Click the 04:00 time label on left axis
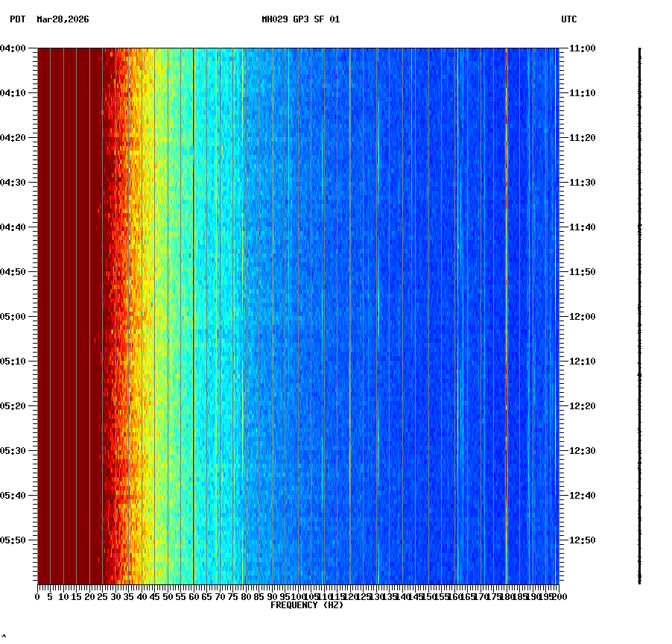The width and height of the screenshot is (672, 644). (x=15, y=47)
